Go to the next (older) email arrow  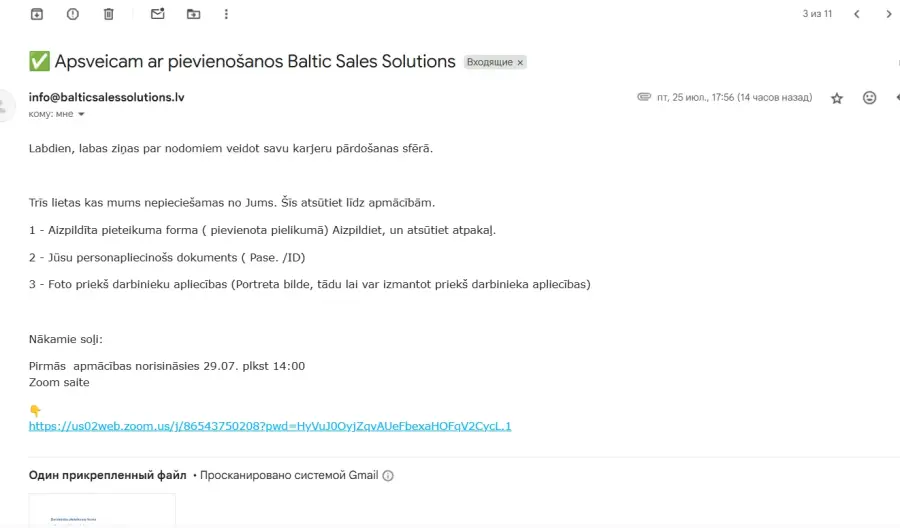[x=889, y=14]
